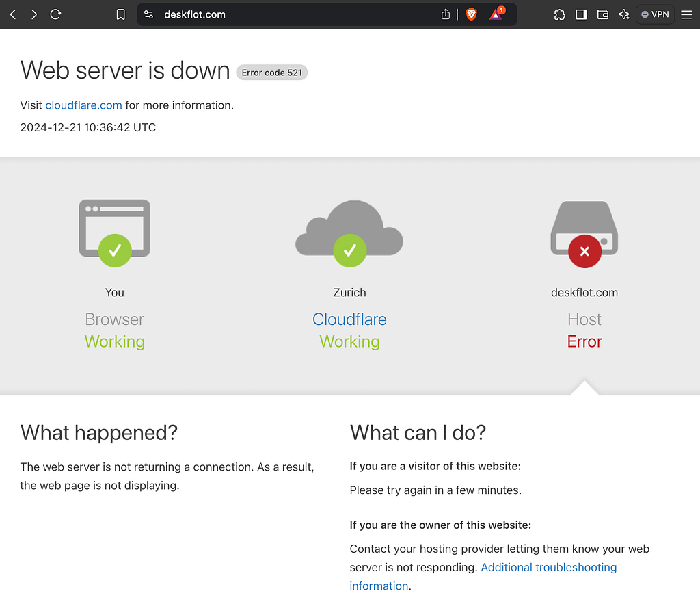The height and width of the screenshot is (615, 700).
Task: Click the VPN button
Action: click(x=655, y=15)
